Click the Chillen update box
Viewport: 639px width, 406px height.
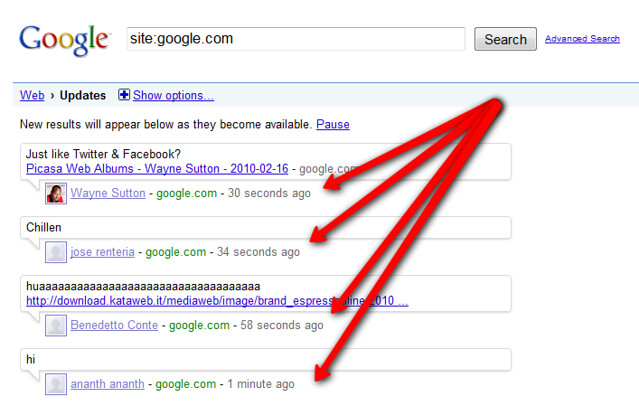(x=266, y=227)
